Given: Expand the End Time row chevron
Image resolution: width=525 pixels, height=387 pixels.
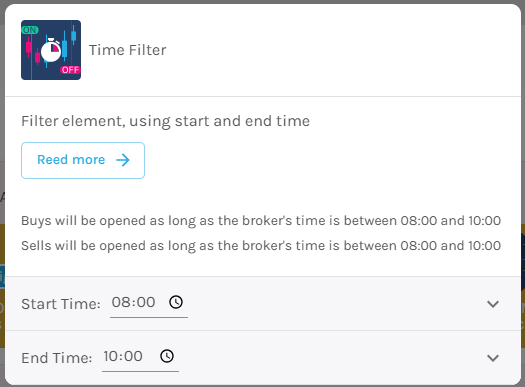Looking at the screenshot, I should point(493,358).
